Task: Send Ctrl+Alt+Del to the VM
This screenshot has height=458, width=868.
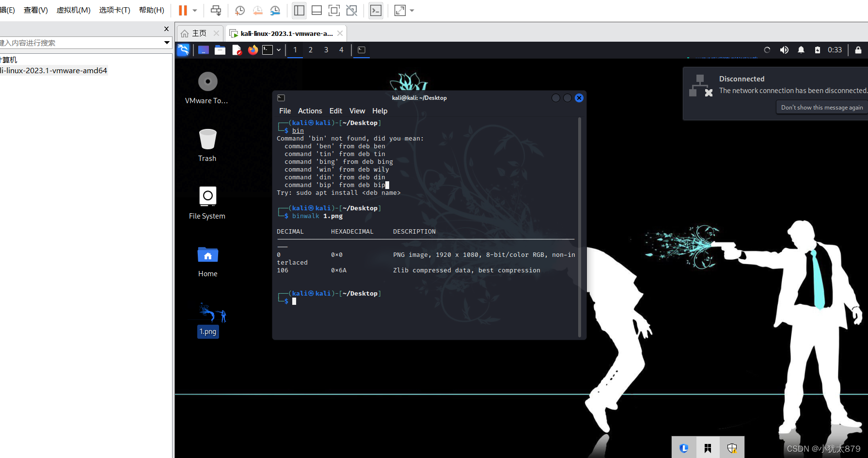Action: (x=216, y=10)
